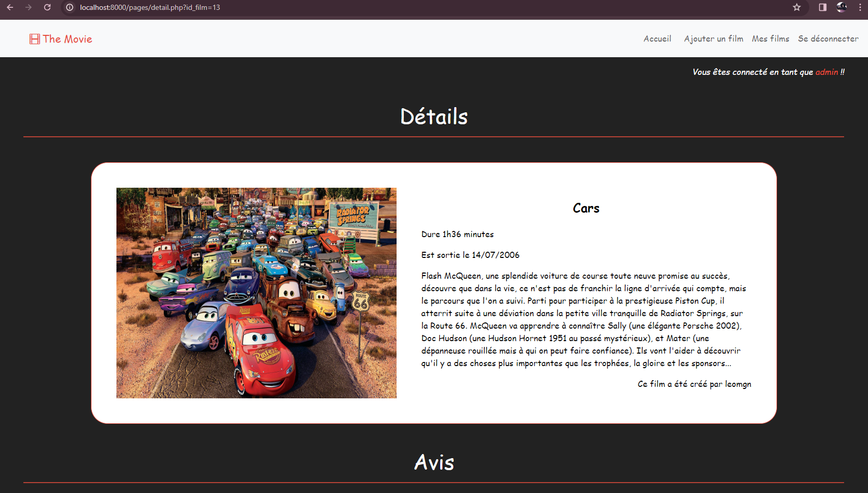Log out via Se déconnecter
Viewport: 868px width, 493px height.
click(x=828, y=39)
